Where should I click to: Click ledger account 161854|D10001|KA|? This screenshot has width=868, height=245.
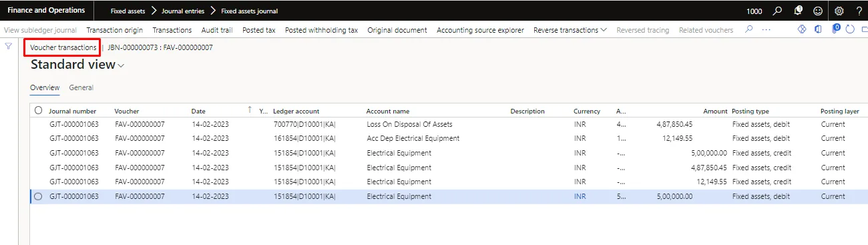point(304,138)
